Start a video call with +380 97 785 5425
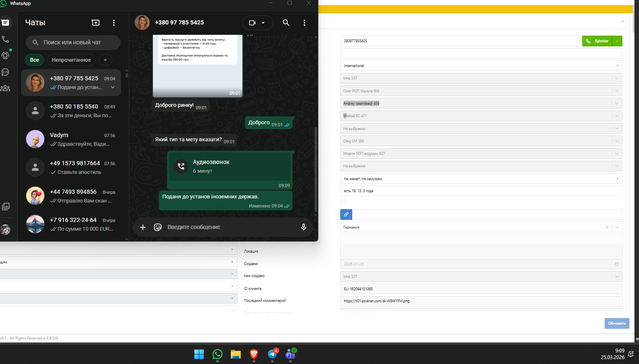 click(252, 23)
